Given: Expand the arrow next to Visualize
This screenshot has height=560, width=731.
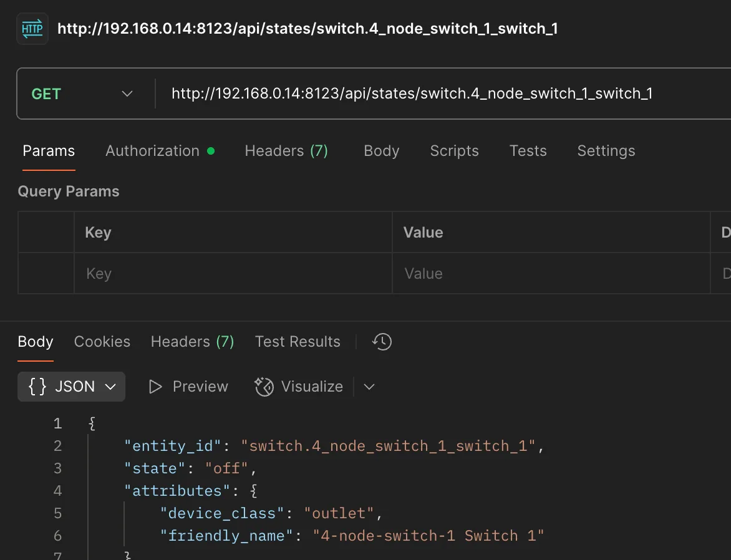Looking at the screenshot, I should click(x=369, y=387).
